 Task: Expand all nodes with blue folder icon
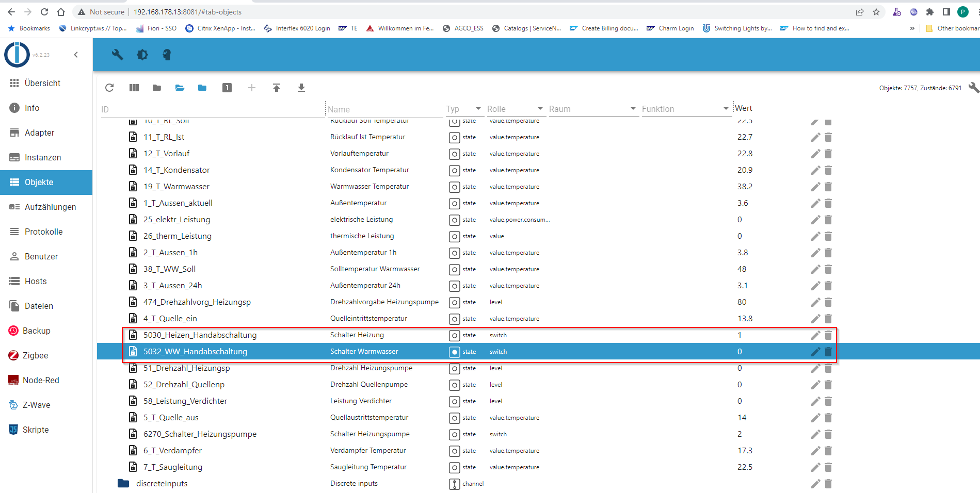[202, 88]
